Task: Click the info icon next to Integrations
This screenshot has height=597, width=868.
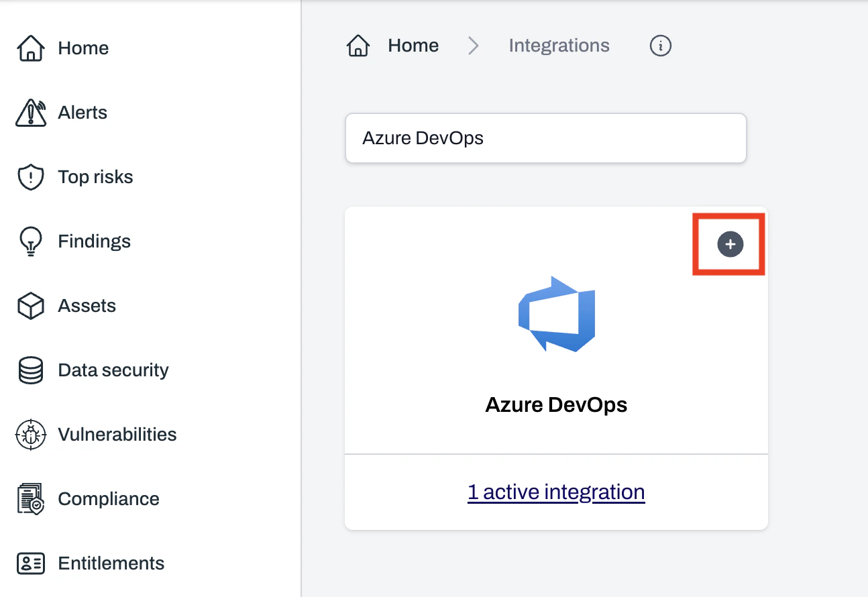Action: click(x=660, y=46)
